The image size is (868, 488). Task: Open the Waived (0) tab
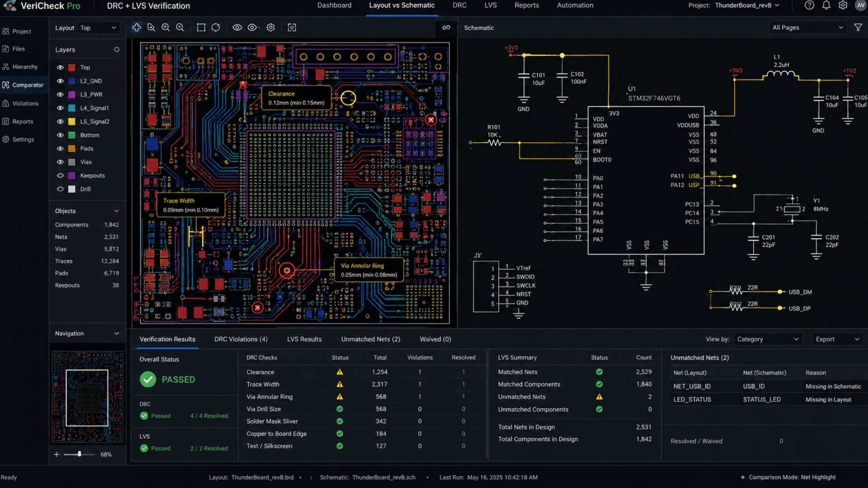(435, 339)
